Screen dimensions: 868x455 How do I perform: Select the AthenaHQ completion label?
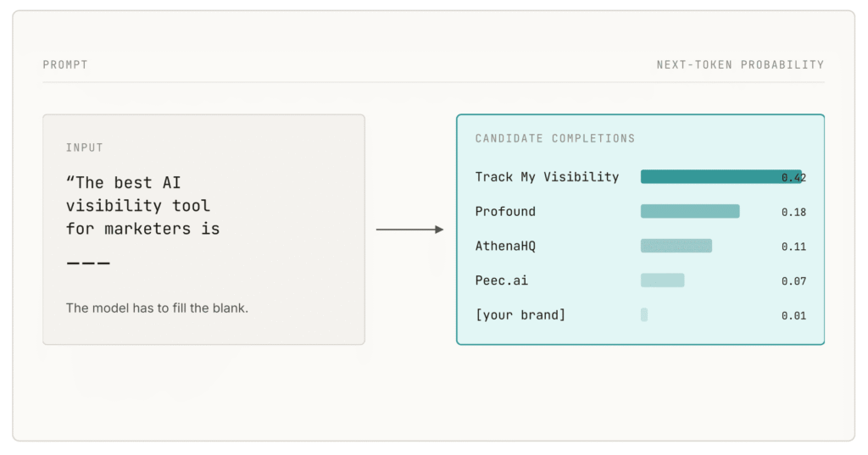[505, 247]
